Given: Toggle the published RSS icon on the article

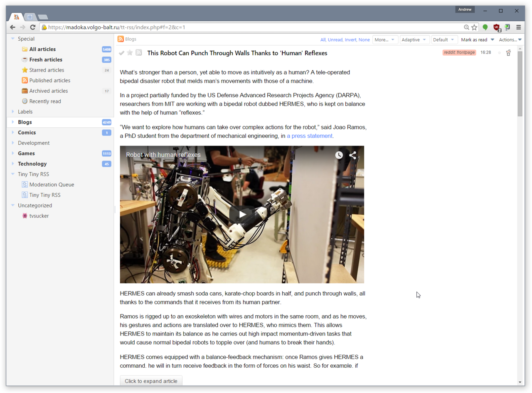Looking at the screenshot, I should 139,53.
